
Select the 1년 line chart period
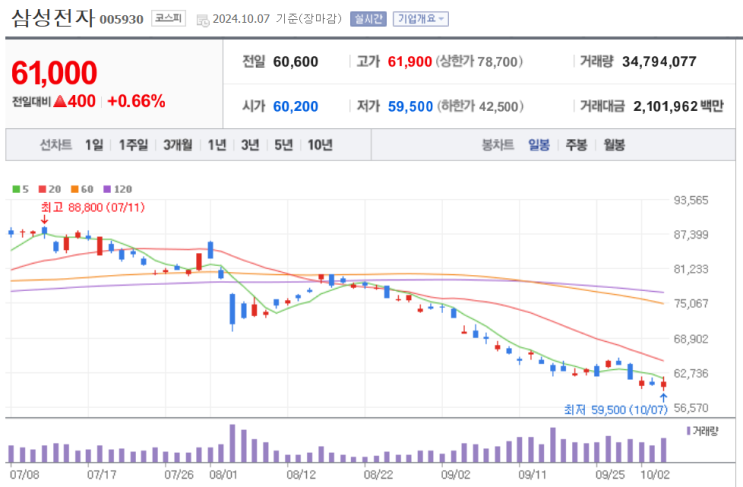(217, 144)
